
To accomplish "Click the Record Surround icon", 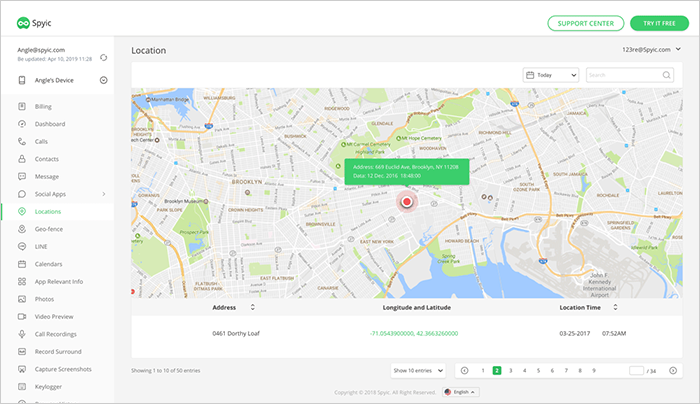I will pyautogui.click(x=22, y=352).
